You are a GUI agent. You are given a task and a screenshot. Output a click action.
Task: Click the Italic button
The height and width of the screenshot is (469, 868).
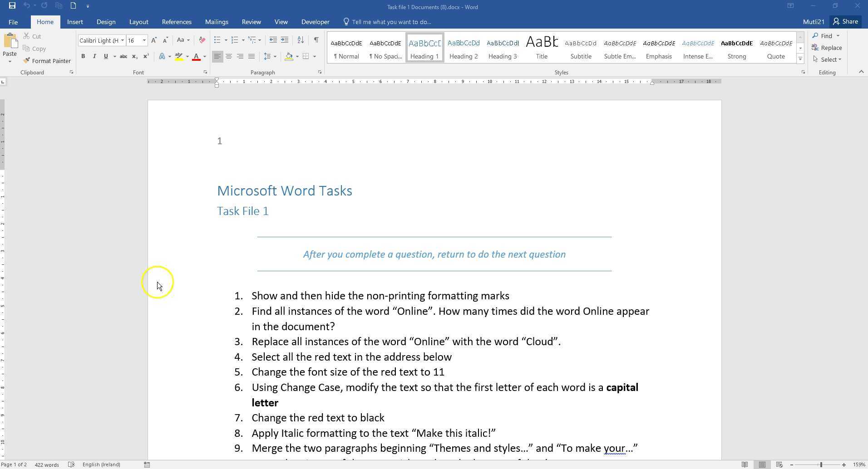tap(94, 56)
